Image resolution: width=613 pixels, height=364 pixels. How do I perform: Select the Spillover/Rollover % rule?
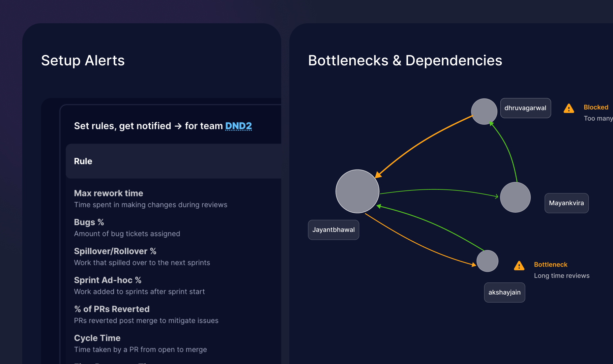click(115, 251)
